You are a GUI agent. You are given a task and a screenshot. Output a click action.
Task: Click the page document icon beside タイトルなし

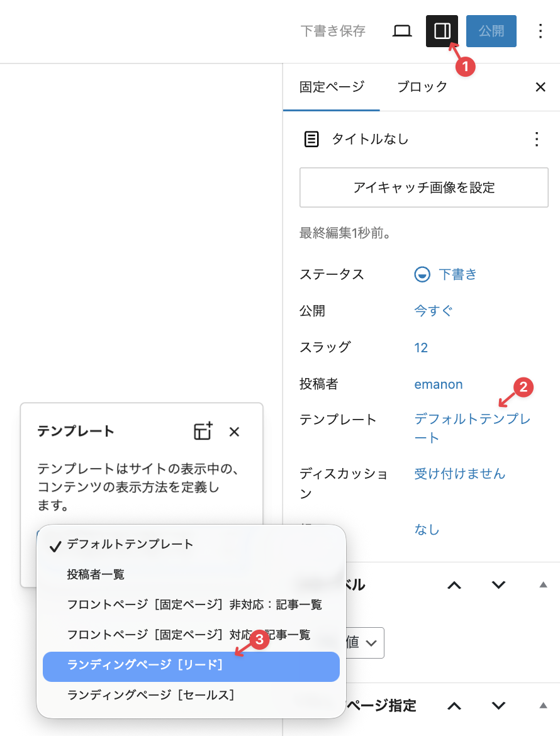pos(311,139)
